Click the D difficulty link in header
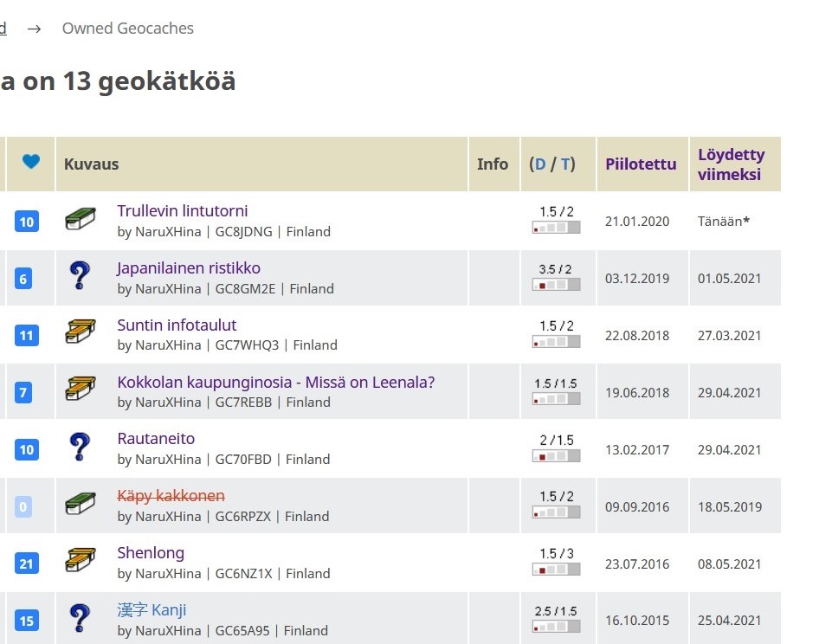819x644 pixels. point(540,164)
